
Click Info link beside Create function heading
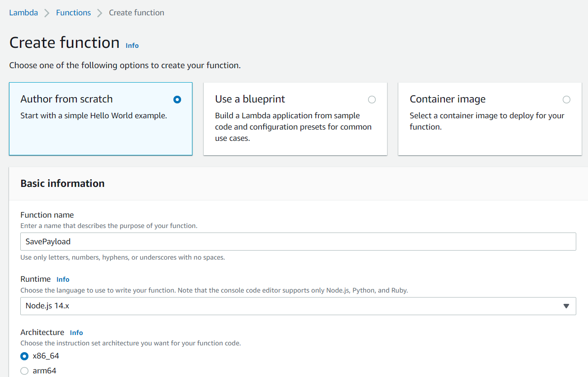[132, 46]
